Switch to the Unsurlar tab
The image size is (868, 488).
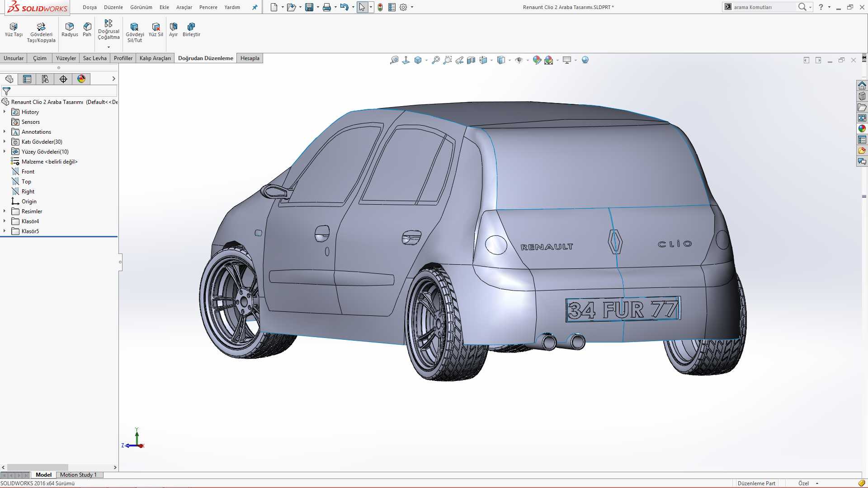tap(14, 58)
